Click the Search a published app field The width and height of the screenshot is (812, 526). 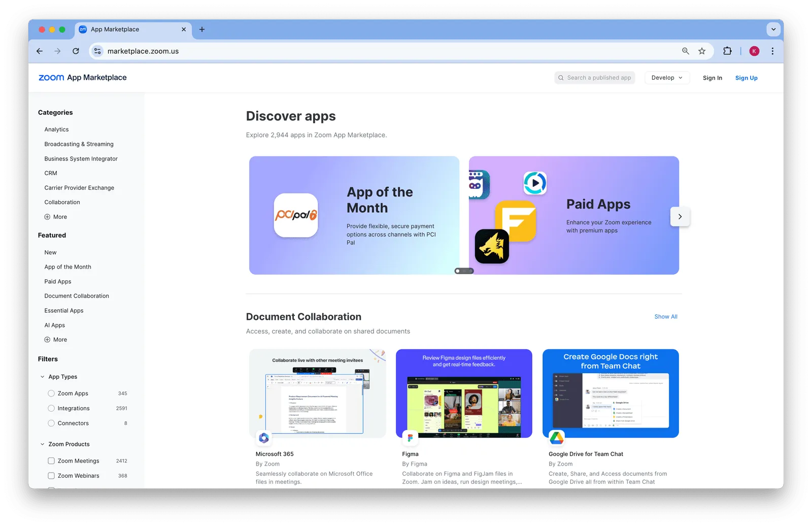[595, 78]
